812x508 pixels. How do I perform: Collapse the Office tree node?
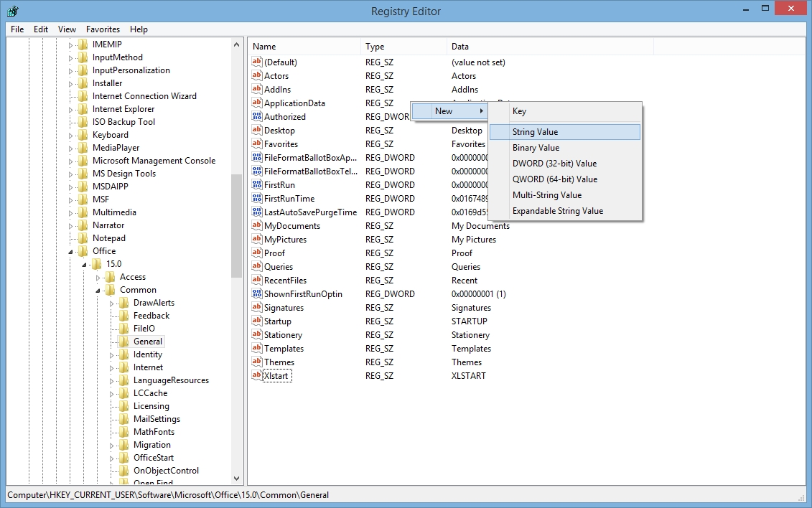point(70,252)
